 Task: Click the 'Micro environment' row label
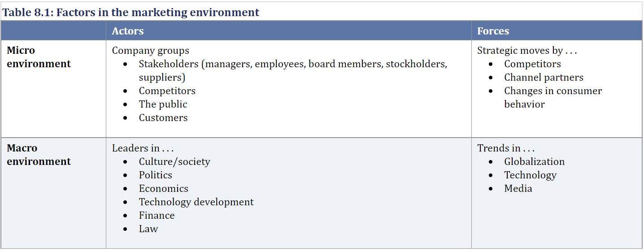(39, 57)
